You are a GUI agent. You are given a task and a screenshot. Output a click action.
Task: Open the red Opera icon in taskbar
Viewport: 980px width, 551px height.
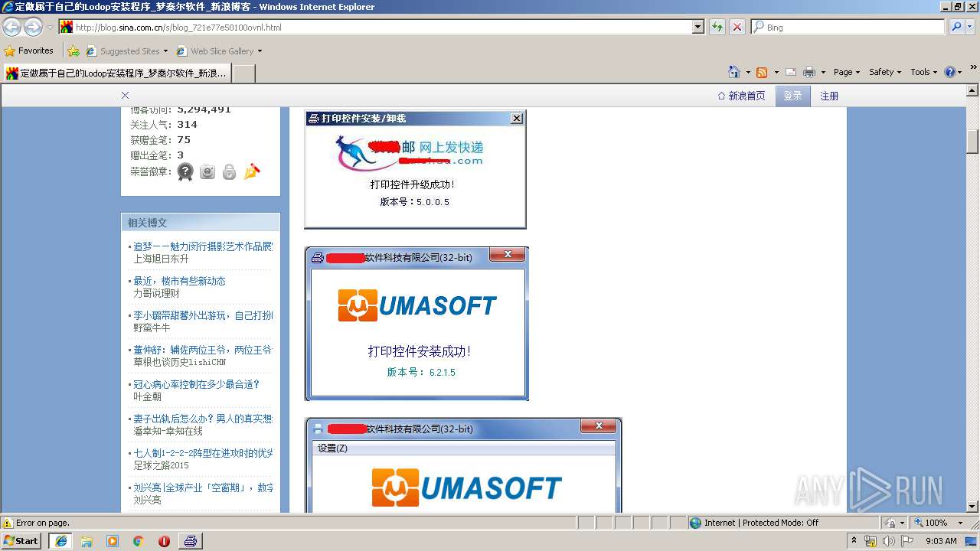point(164,541)
